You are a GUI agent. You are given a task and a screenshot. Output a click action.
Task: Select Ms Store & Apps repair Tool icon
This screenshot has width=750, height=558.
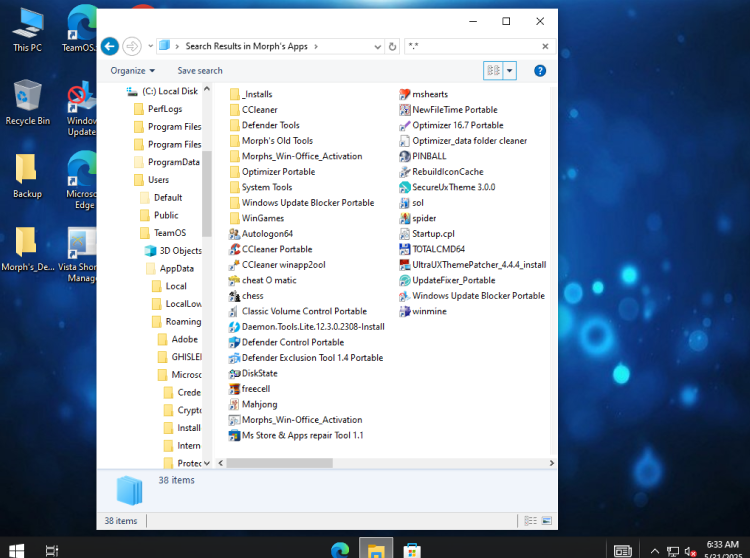[x=234, y=436]
